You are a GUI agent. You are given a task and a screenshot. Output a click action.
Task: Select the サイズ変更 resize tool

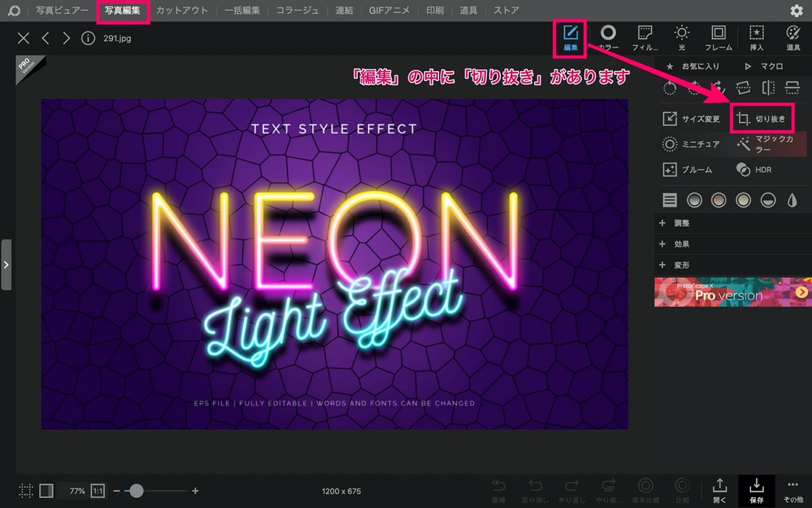(691, 119)
